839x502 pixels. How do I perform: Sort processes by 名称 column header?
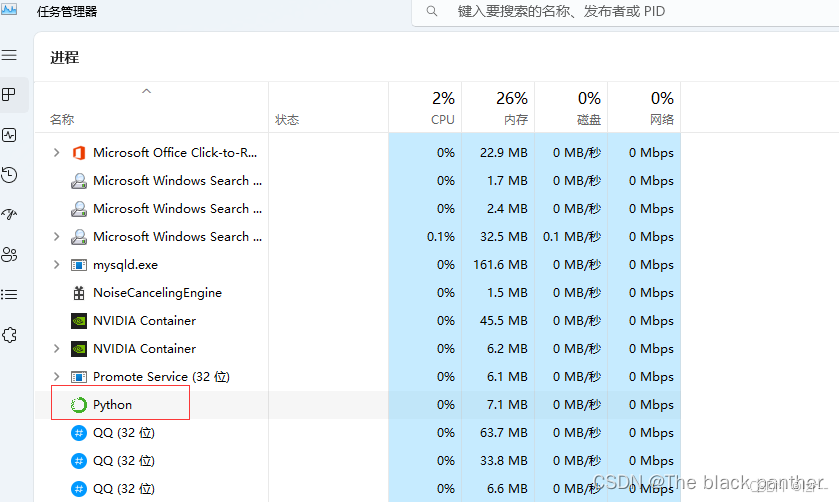click(x=62, y=119)
